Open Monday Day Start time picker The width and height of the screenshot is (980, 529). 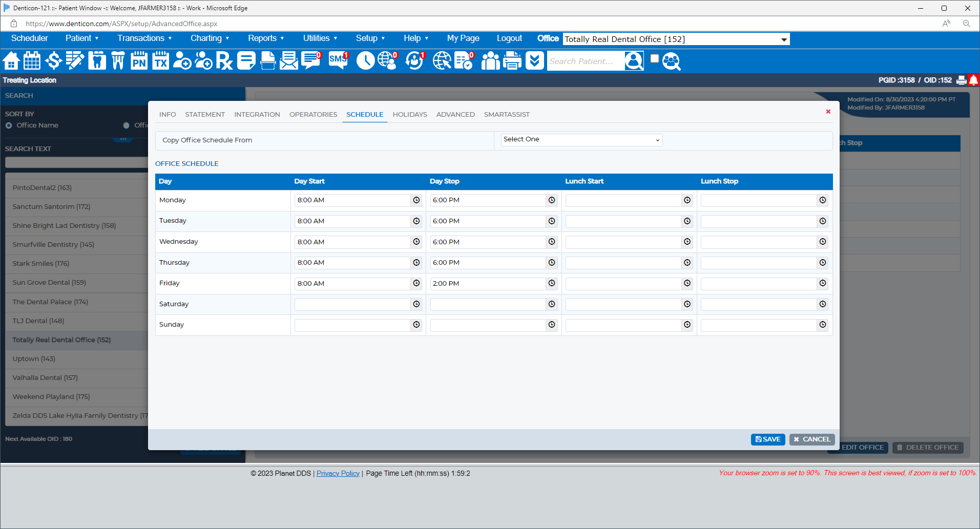pyautogui.click(x=416, y=200)
